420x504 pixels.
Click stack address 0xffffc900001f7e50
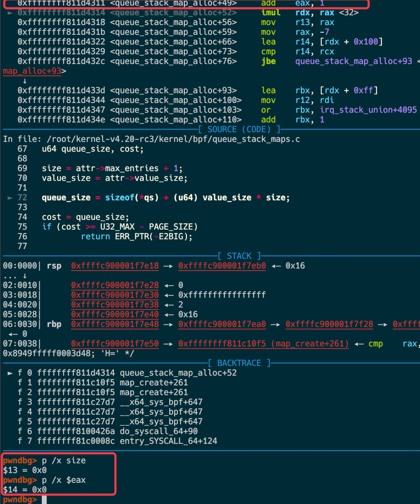(115, 344)
